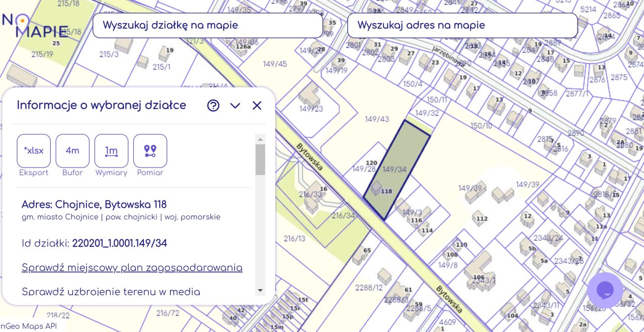Click the Bytowska street label
644x332 pixels.
[x=308, y=156]
